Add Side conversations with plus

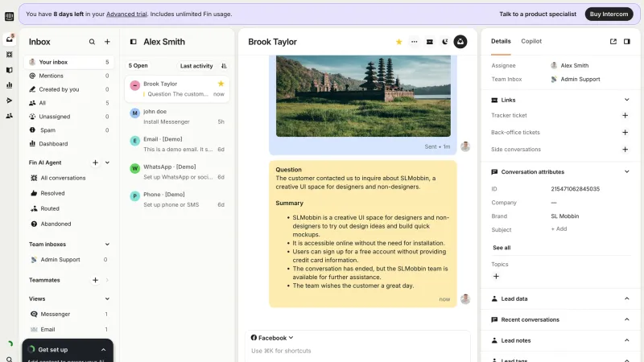[x=625, y=150]
